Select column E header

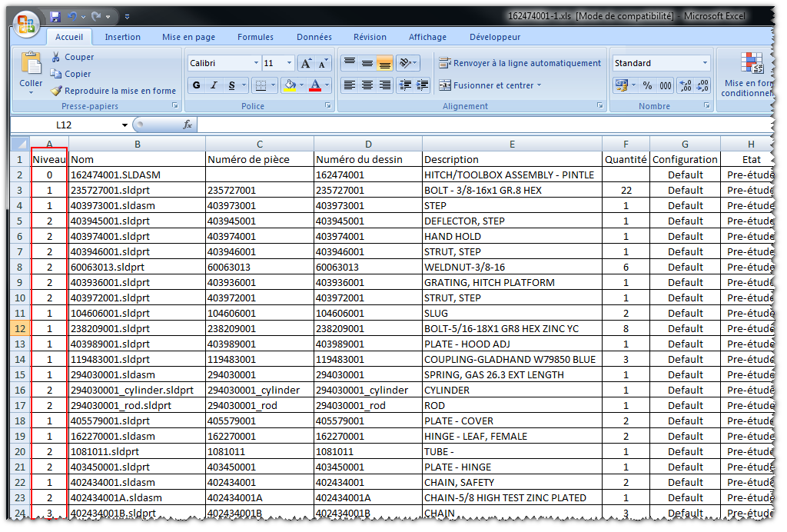512,144
